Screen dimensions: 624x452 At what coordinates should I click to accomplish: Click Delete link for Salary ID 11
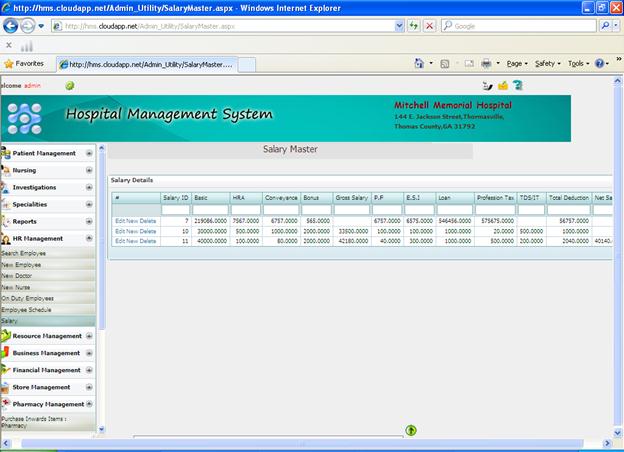148,241
